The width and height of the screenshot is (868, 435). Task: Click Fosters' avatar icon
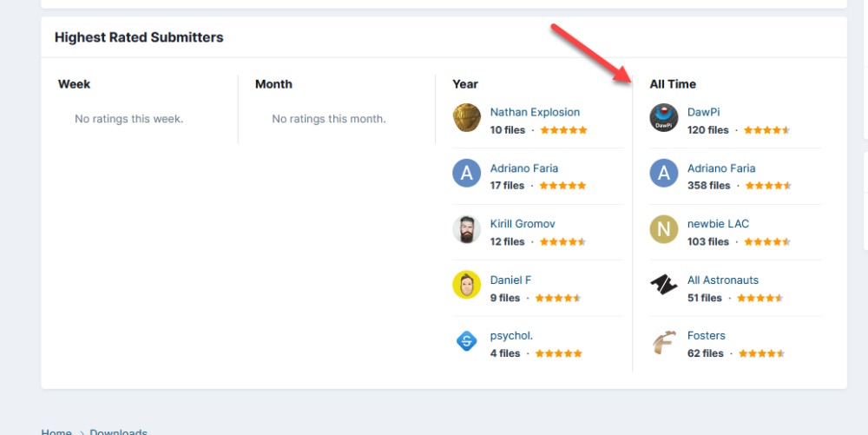click(664, 341)
